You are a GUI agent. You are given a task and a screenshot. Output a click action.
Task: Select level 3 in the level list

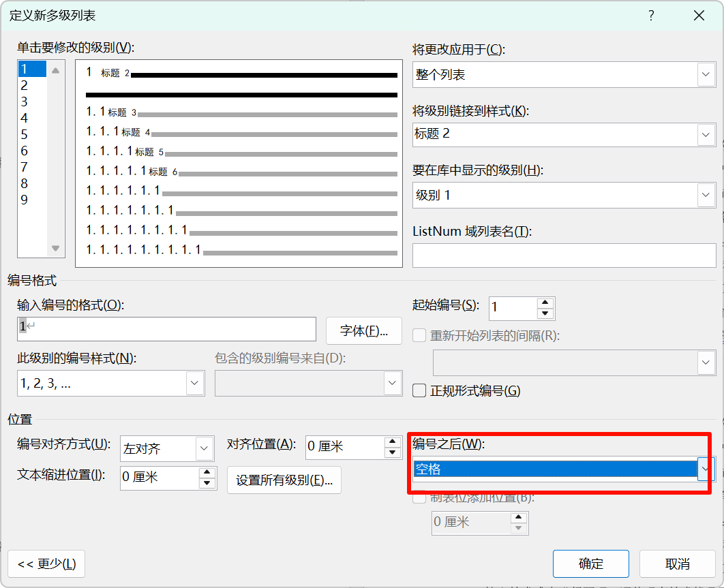[25, 102]
